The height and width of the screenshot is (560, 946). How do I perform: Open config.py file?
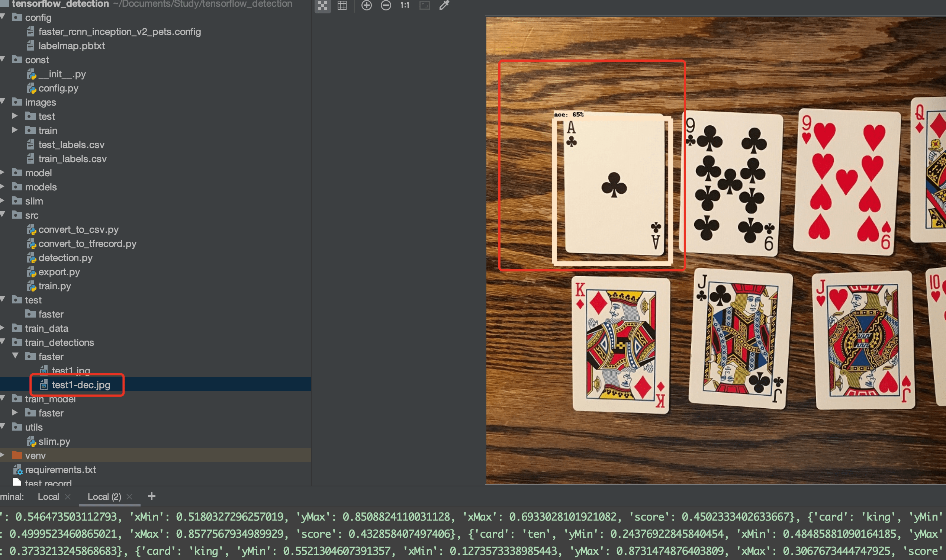tap(58, 88)
